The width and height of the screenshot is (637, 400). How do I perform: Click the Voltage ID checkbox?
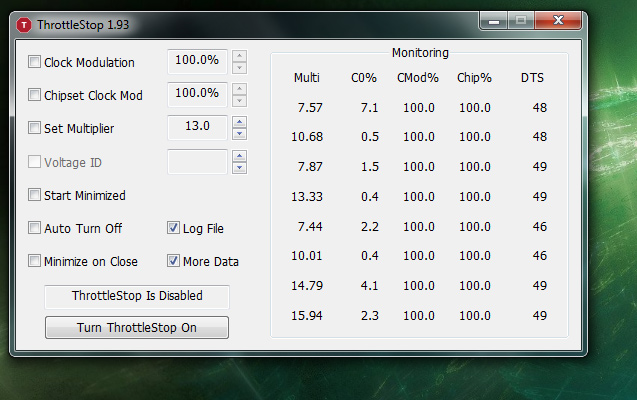(x=34, y=162)
